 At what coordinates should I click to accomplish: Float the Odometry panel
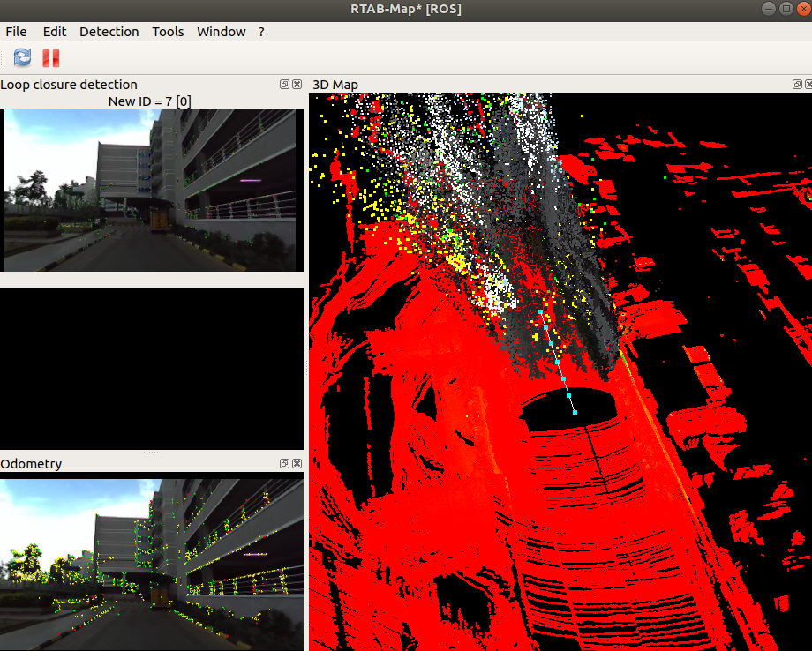pyautogui.click(x=284, y=464)
